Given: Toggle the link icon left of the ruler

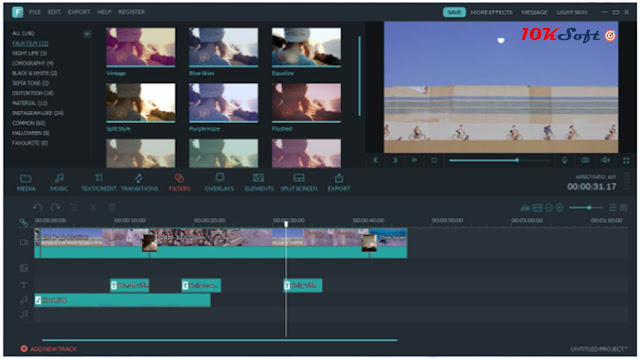Looking at the screenshot, I should point(24,222).
